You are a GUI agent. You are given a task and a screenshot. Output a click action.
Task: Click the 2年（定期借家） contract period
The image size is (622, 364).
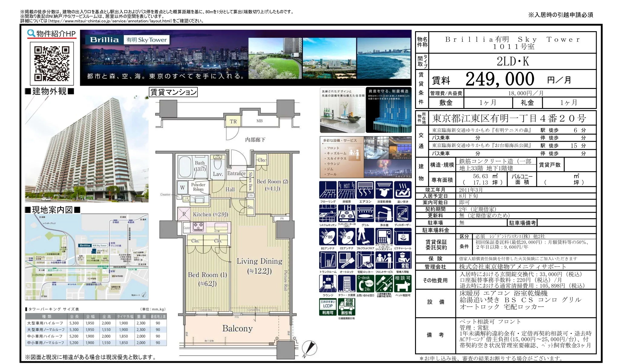pos(478,209)
